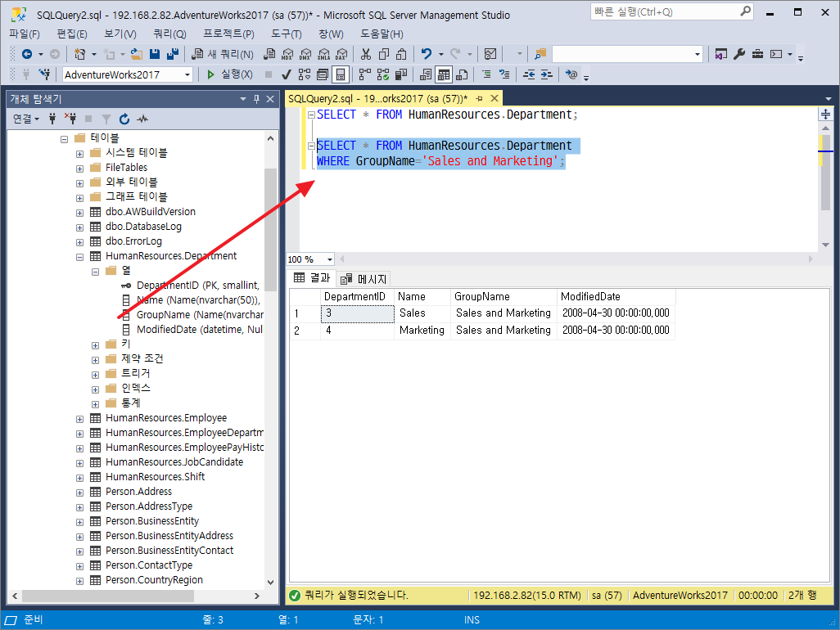Open the 쿼리(Q) menu
Screen dimensions: 840x630
[x=169, y=34]
